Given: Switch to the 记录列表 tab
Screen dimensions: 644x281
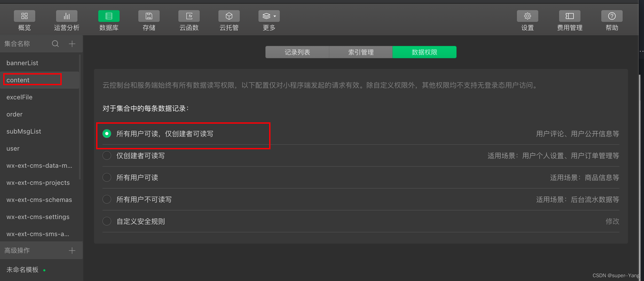Looking at the screenshot, I should tap(297, 52).
